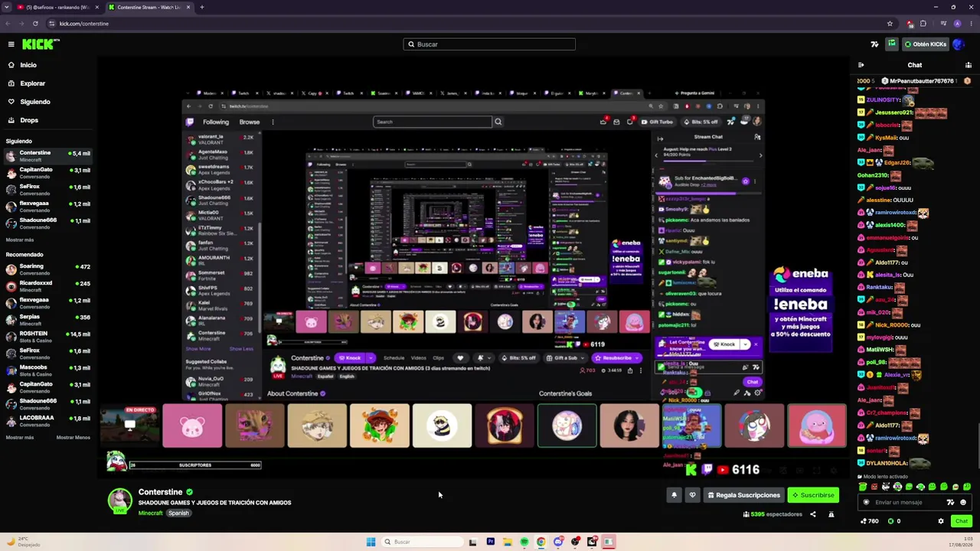
Task: Open Drops in the sidebar
Action: tap(29, 120)
